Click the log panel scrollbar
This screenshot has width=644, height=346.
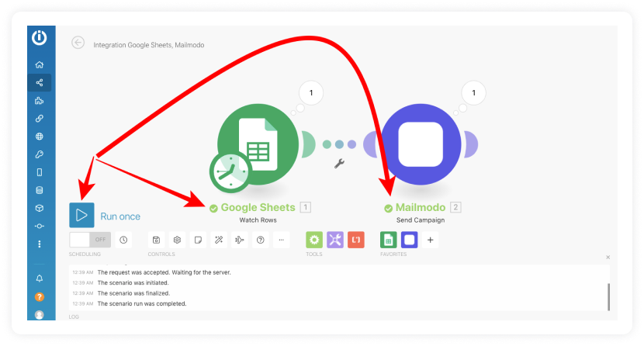point(608,297)
